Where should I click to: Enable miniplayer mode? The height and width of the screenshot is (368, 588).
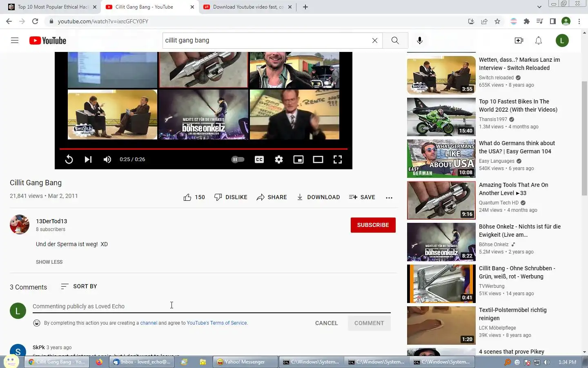298,159
